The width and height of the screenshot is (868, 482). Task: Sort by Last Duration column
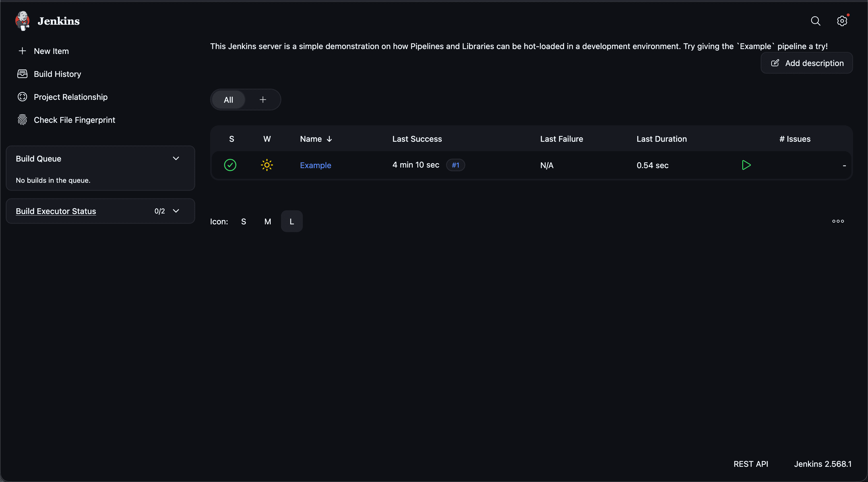point(661,139)
